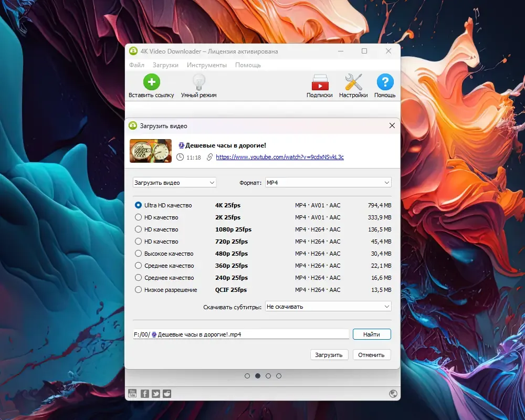Click the 333,9 MB file size

[380, 217]
